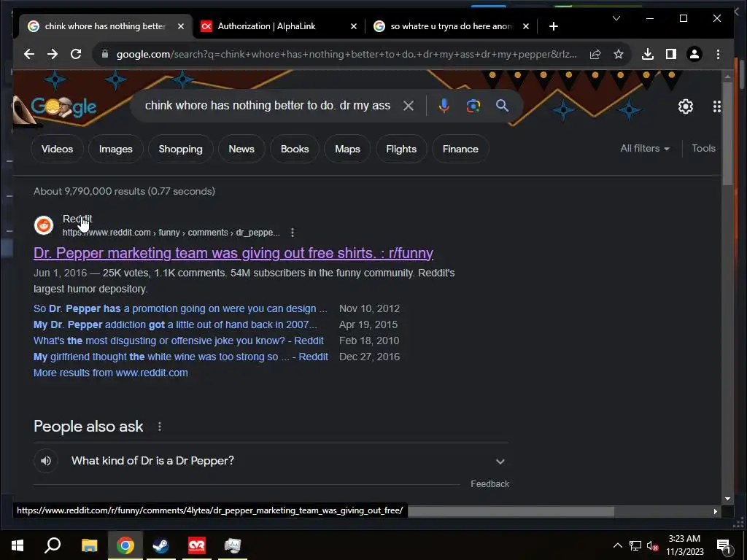The height and width of the screenshot is (560, 747).
Task: Open the notification center icon
Action: 724,546
